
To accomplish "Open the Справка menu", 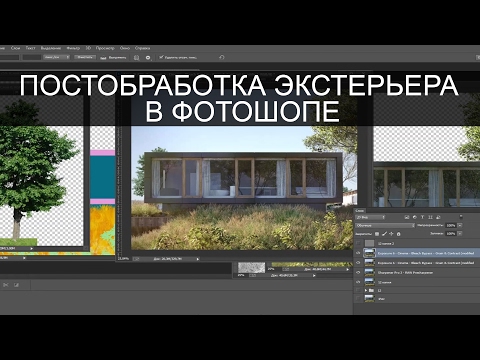I will [x=142, y=48].
